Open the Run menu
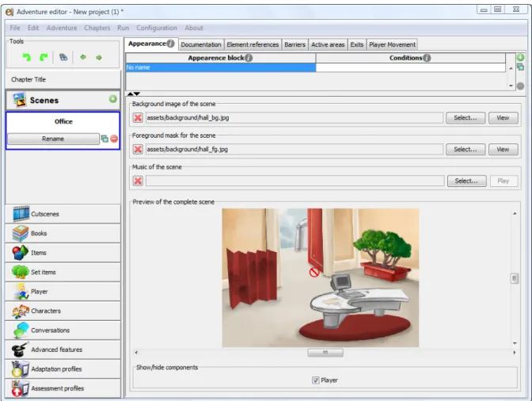 pos(123,28)
